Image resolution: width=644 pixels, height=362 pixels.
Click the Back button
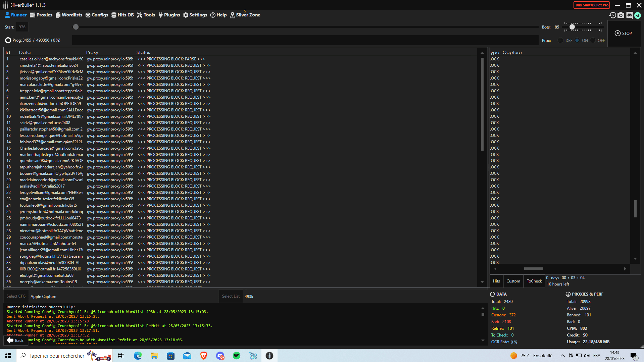click(15, 340)
